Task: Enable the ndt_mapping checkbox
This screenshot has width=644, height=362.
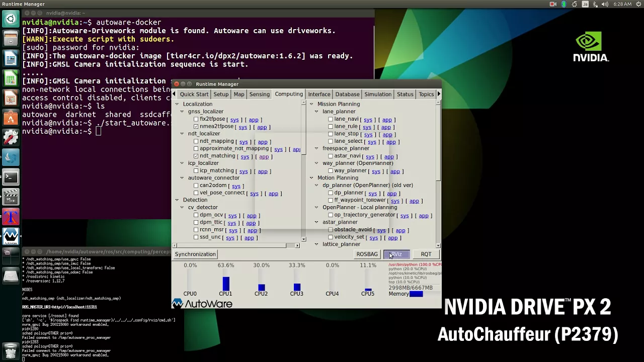Action: point(196,142)
